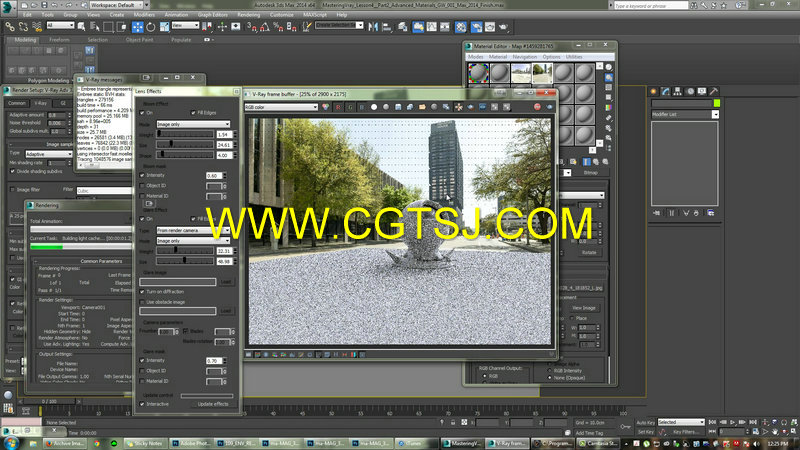Select the first material sample sphere

tap(479, 73)
